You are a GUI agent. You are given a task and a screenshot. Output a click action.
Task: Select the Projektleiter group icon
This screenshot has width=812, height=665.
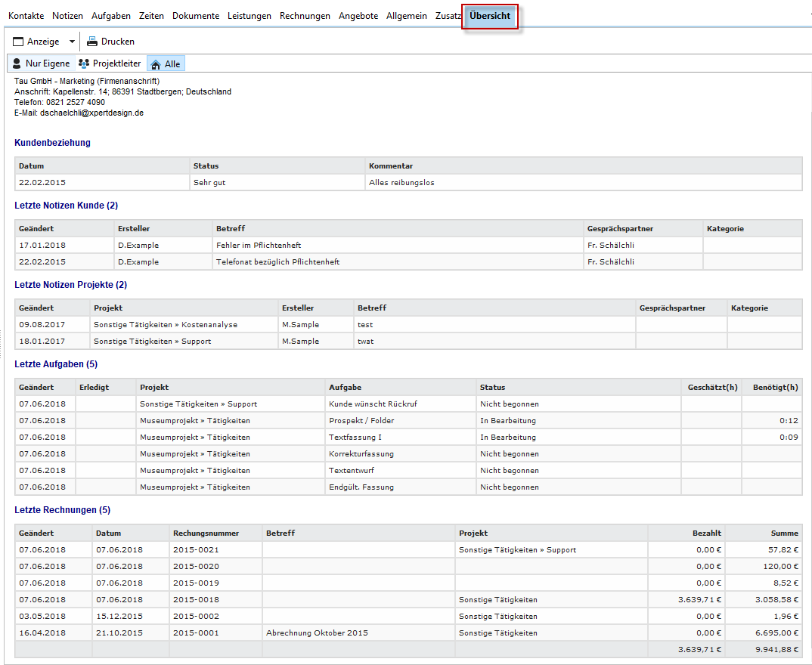coord(84,63)
